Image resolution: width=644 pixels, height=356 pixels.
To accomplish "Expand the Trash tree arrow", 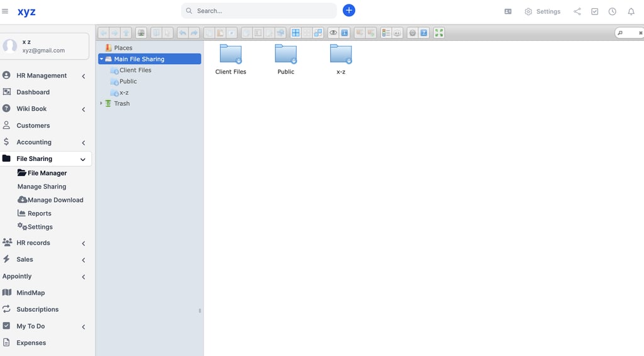I will 101,103.
